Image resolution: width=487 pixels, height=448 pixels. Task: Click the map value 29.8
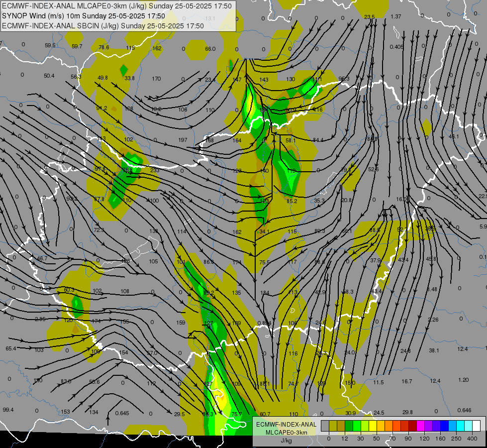pos(407,412)
